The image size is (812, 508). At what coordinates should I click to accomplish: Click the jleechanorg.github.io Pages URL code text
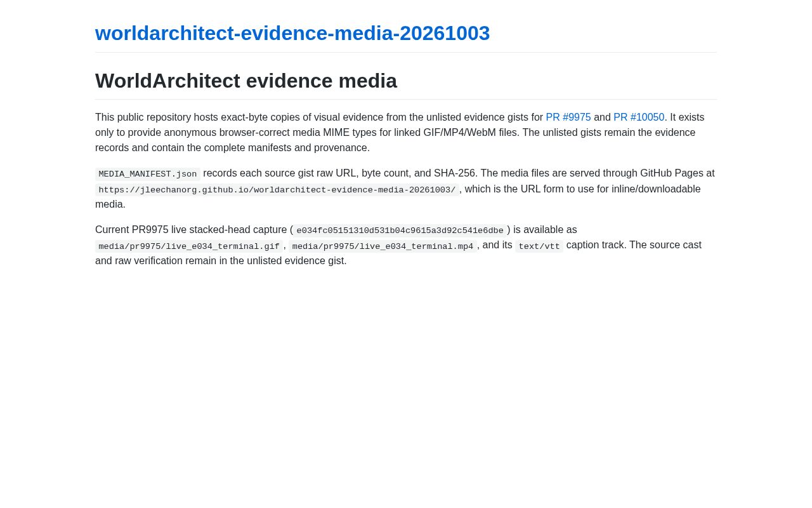point(277,190)
